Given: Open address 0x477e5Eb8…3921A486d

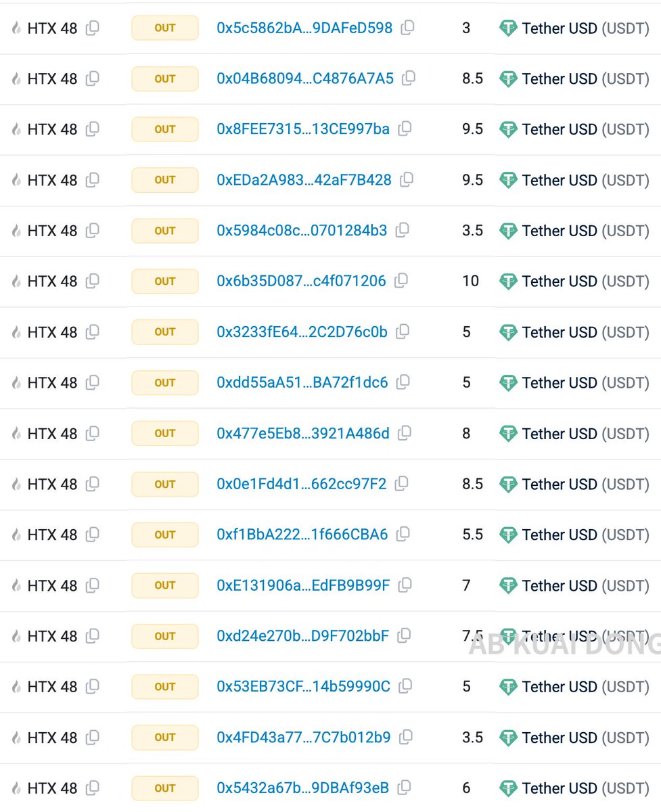Looking at the screenshot, I should pyautogui.click(x=303, y=434).
